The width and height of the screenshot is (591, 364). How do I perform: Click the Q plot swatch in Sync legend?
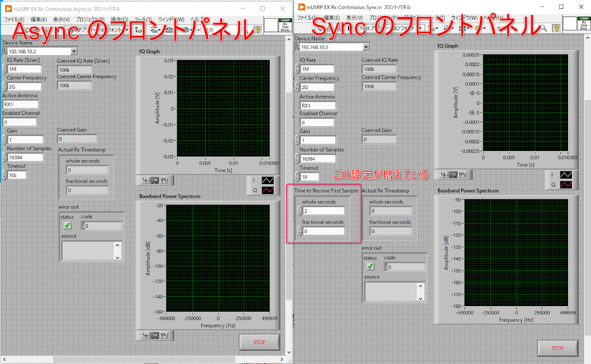(x=566, y=185)
